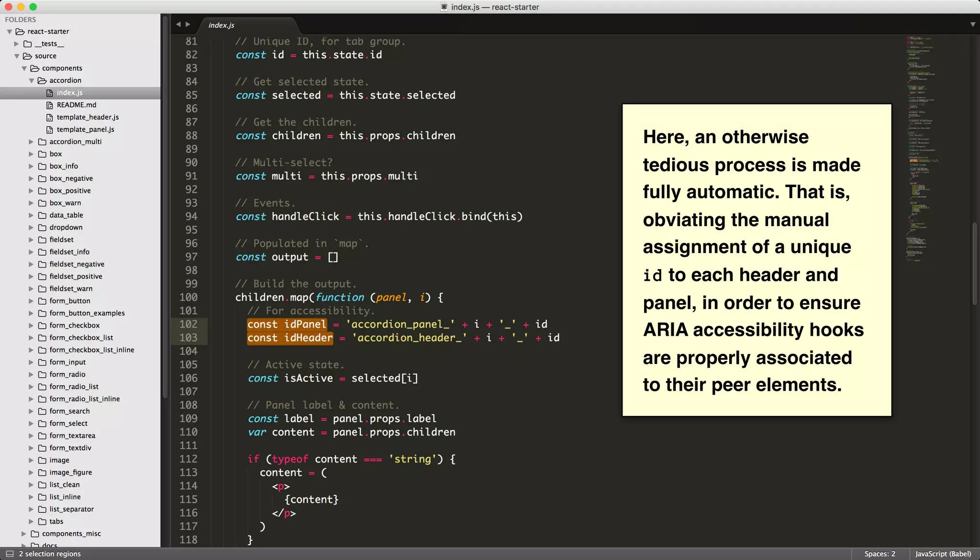Go forward with the right tab arrow
Viewport: 980px width, 560px height.
[188, 24]
